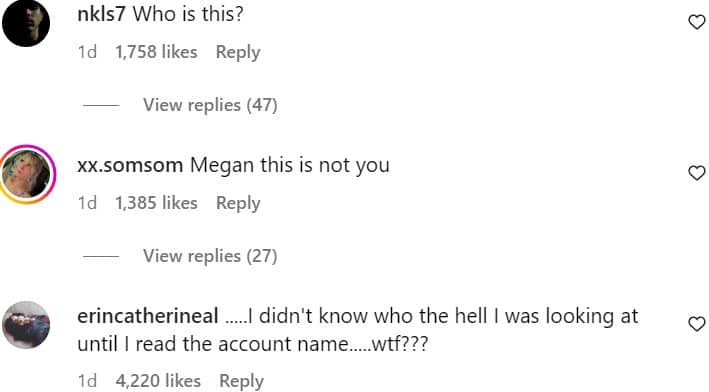
Task: Open nkls7 username link
Action: tap(101, 14)
